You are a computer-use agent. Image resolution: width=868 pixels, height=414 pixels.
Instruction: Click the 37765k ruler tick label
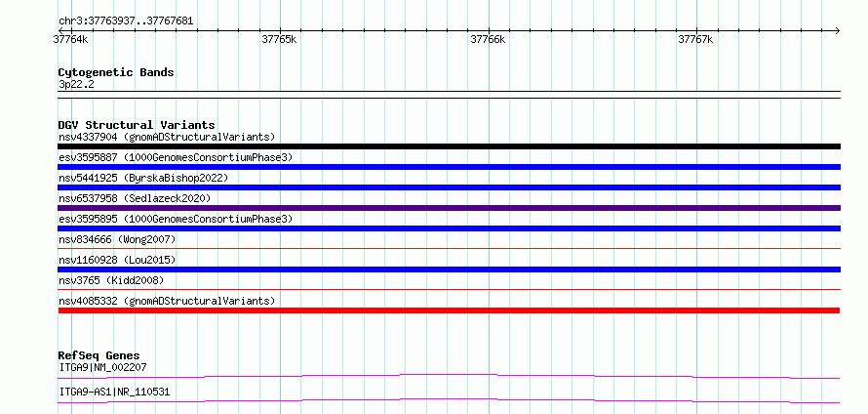click(279, 39)
